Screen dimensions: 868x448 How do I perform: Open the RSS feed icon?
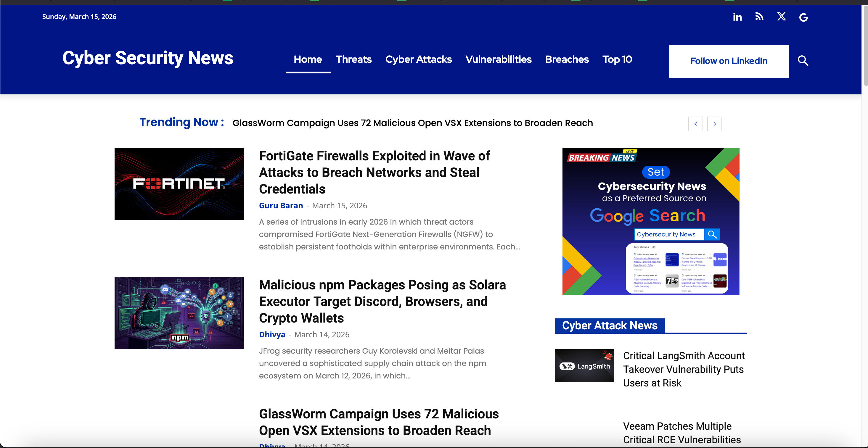[759, 17]
